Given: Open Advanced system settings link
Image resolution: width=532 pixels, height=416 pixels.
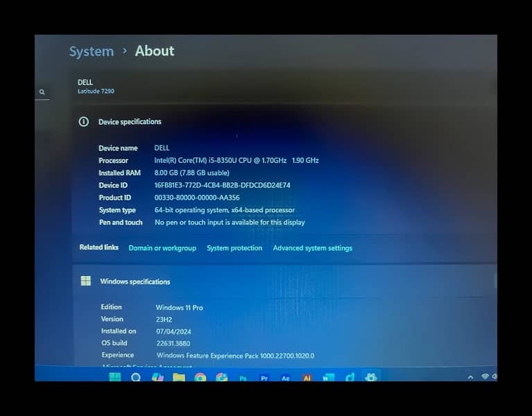Looking at the screenshot, I should [312, 248].
